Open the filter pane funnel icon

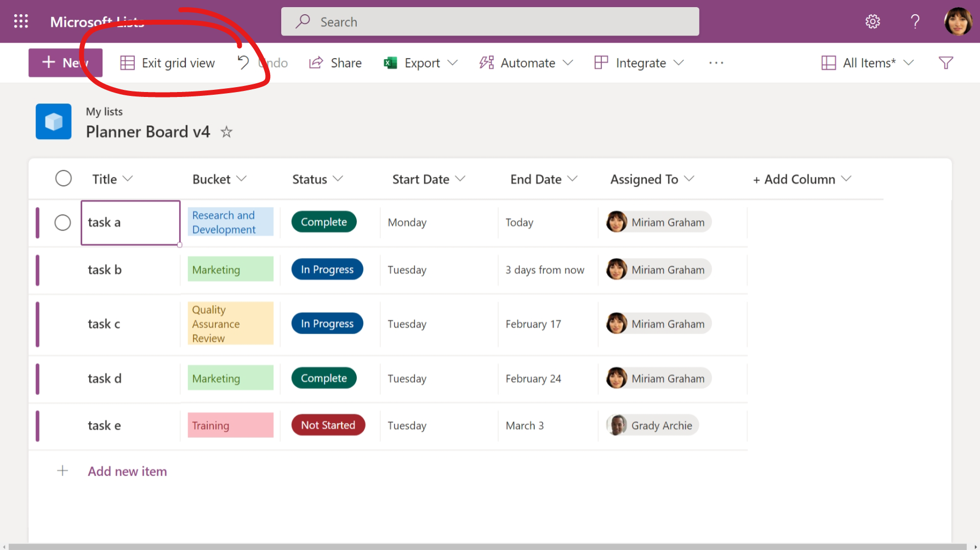[x=945, y=63]
